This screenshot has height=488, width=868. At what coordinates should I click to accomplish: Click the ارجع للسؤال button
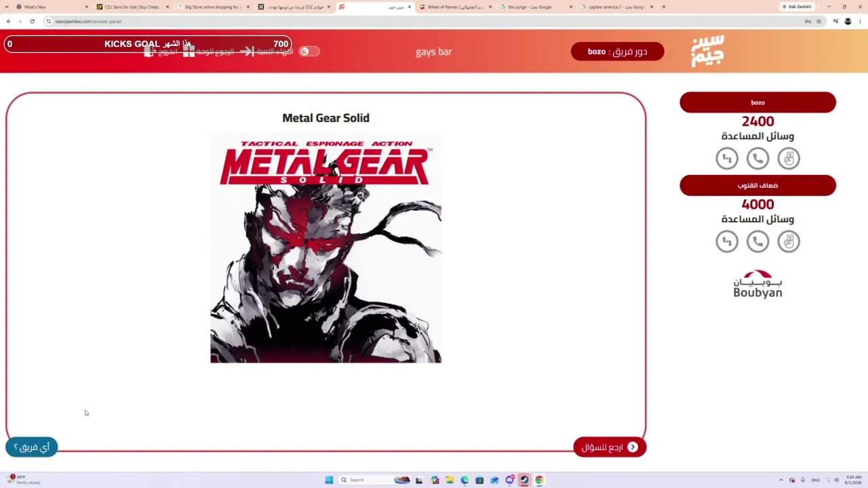pyautogui.click(x=610, y=447)
